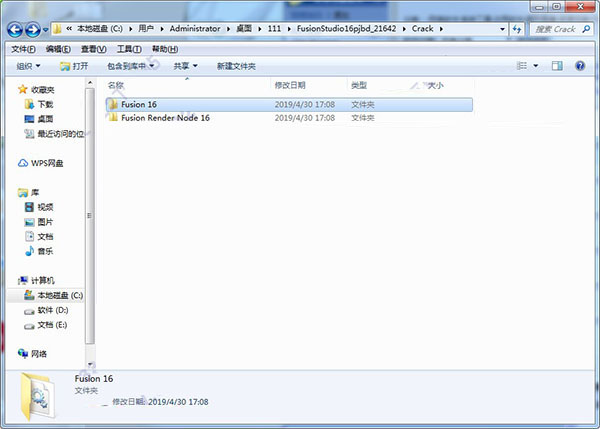Click 新建文件夹 to create folder
The image size is (600, 429).
(x=236, y=66)
